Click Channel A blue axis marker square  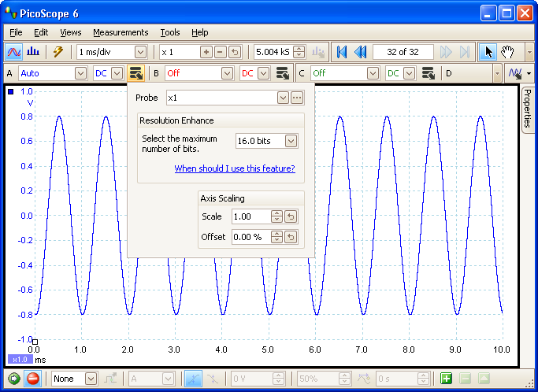pos(11,91)
